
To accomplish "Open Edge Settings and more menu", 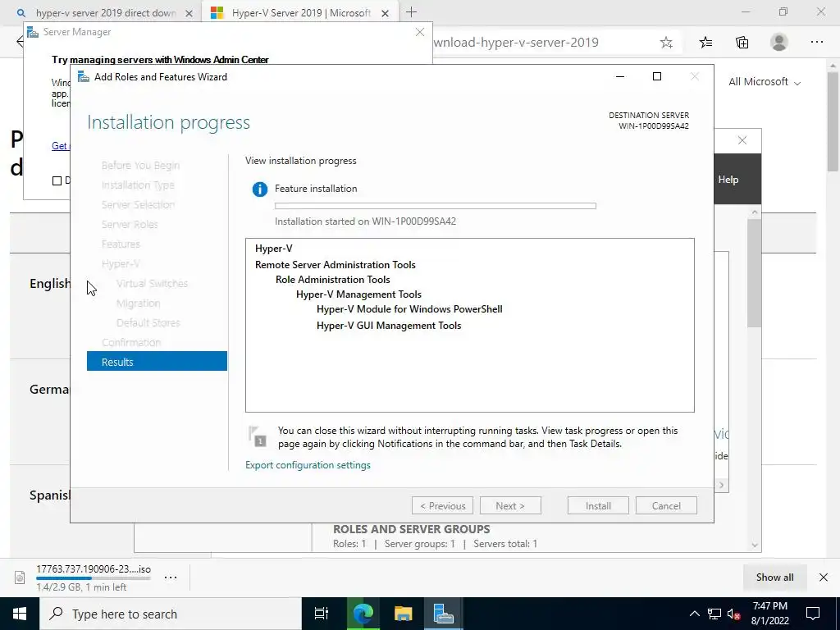I will [x=816, y=42].
